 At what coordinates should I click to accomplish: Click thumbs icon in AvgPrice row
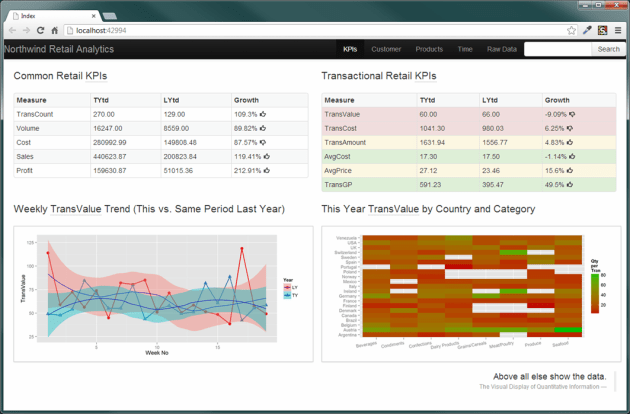coord(570,170)
